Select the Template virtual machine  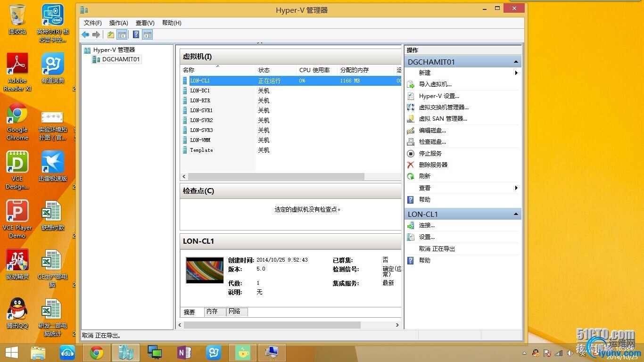click(201, 150)
